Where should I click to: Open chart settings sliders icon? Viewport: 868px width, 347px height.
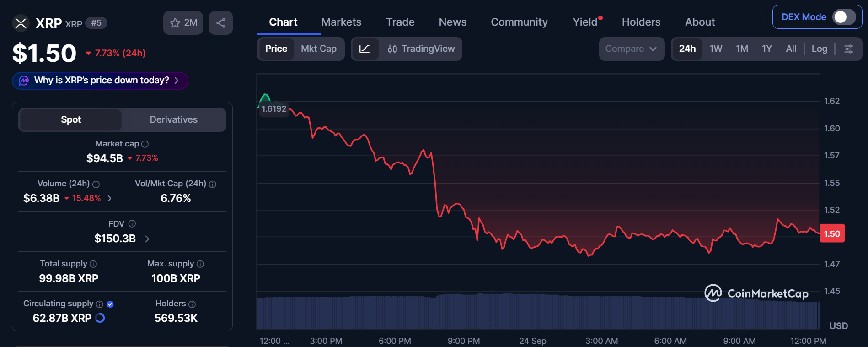848,49
